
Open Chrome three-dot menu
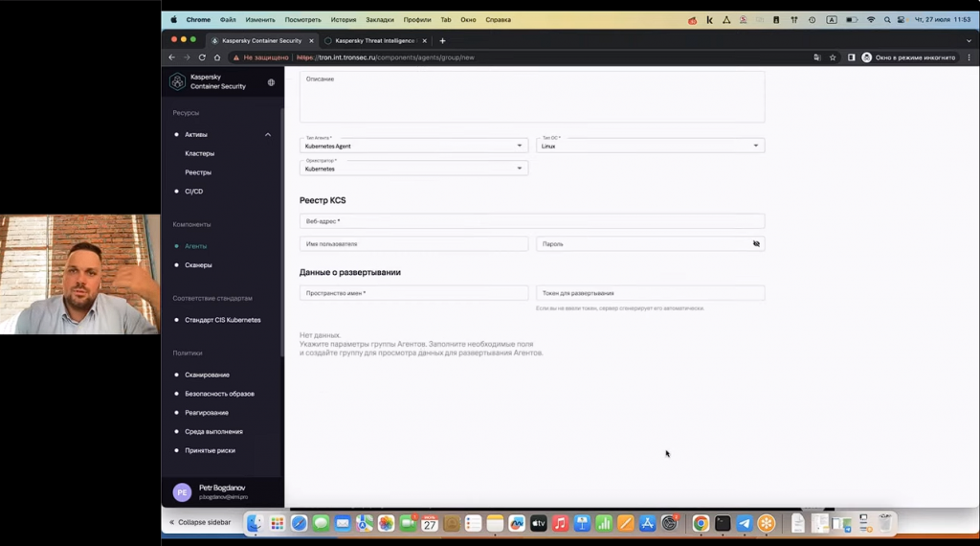tap(969, 57)
